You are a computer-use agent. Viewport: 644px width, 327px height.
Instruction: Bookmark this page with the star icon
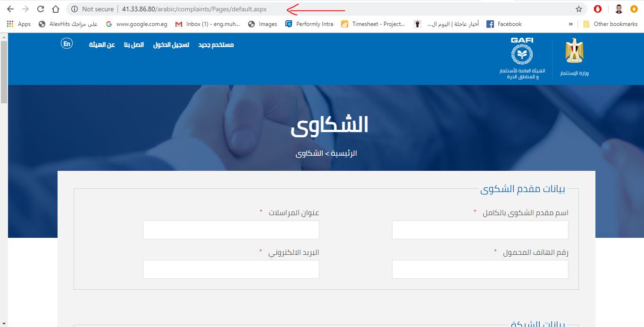pos(579,9)
